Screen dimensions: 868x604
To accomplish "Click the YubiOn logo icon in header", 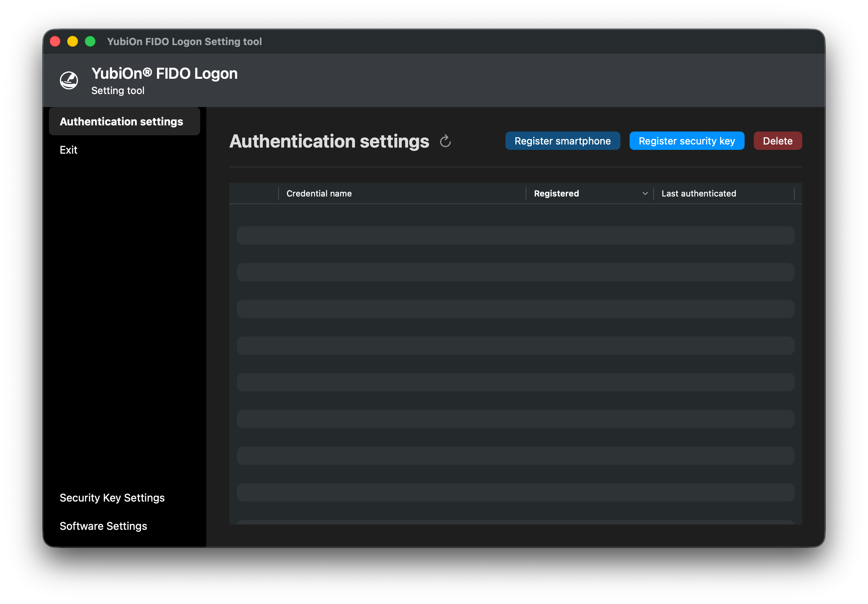I will coord(69,80).
